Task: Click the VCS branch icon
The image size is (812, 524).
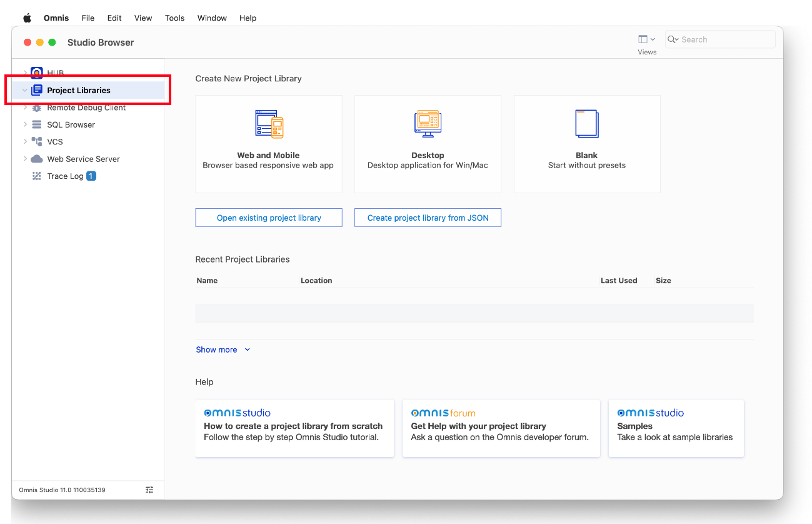Action: coord(37,142)
